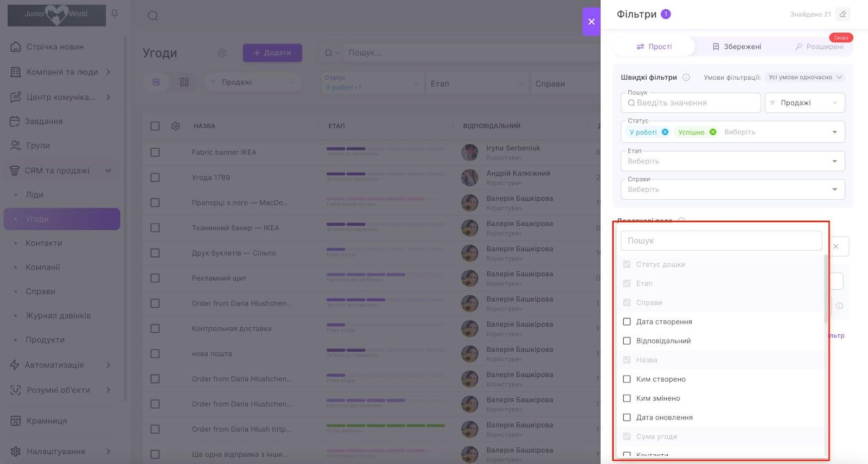The image size is (868, 464).
Task: Open the Усі умови одночасно dropdown
Action: click(x=805, y=77)
